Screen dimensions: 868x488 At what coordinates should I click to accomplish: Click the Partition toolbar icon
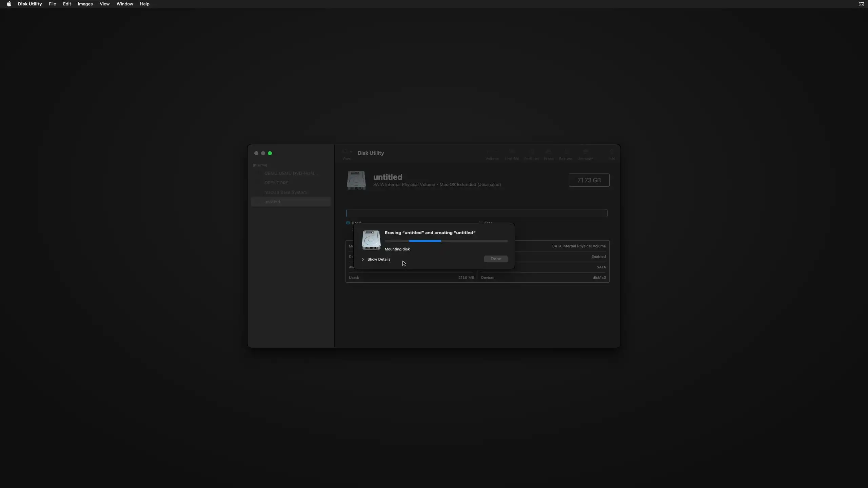point(531,152)
